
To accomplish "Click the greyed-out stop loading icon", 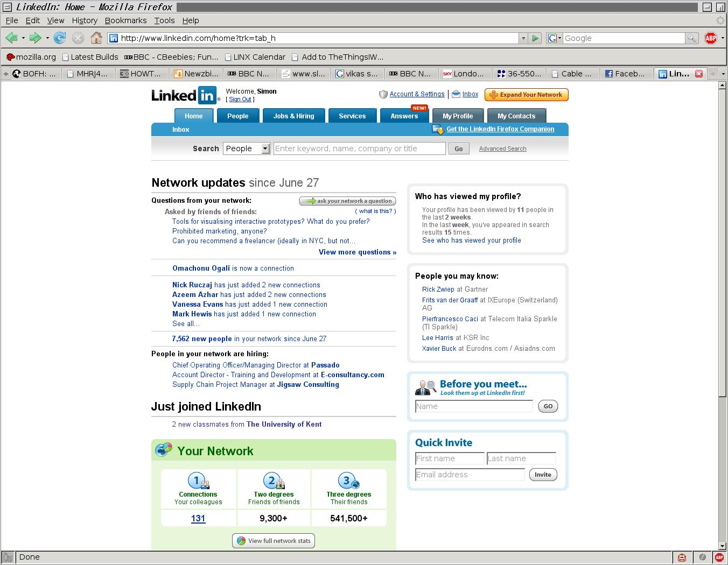I will (78, 38).
